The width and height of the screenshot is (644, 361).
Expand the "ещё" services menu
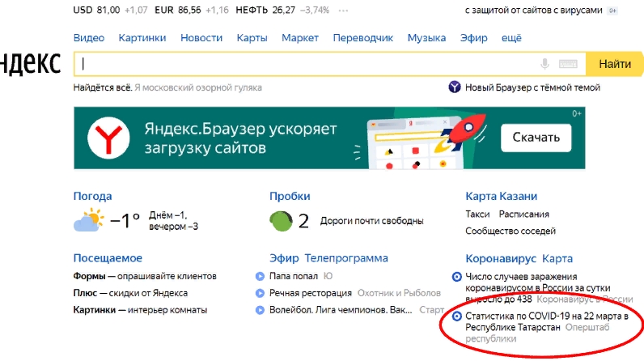511,38
